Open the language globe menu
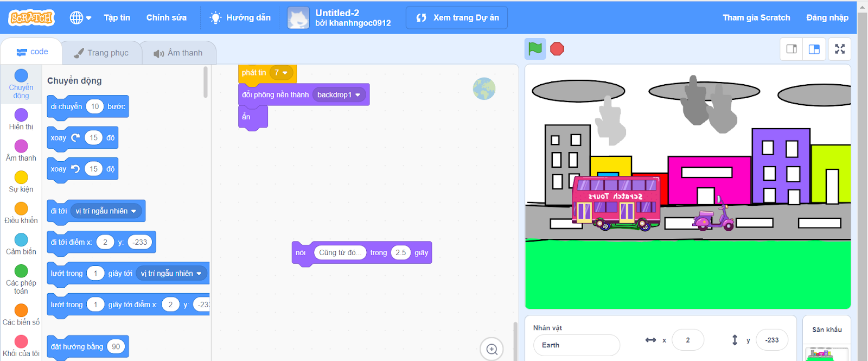Viewport: 868px width, 361px height. tap(80, 18)
